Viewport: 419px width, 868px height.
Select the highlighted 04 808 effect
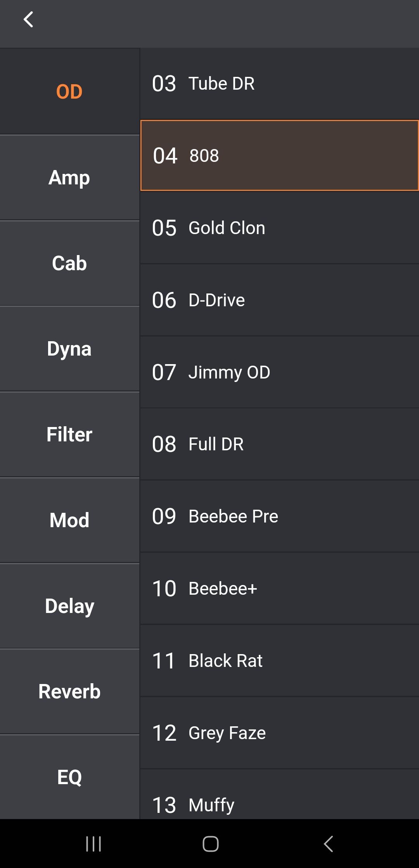[279, 156]
